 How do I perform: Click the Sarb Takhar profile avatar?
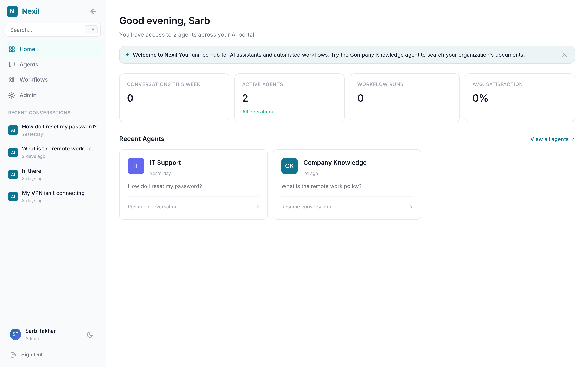(x=15, y=334)
